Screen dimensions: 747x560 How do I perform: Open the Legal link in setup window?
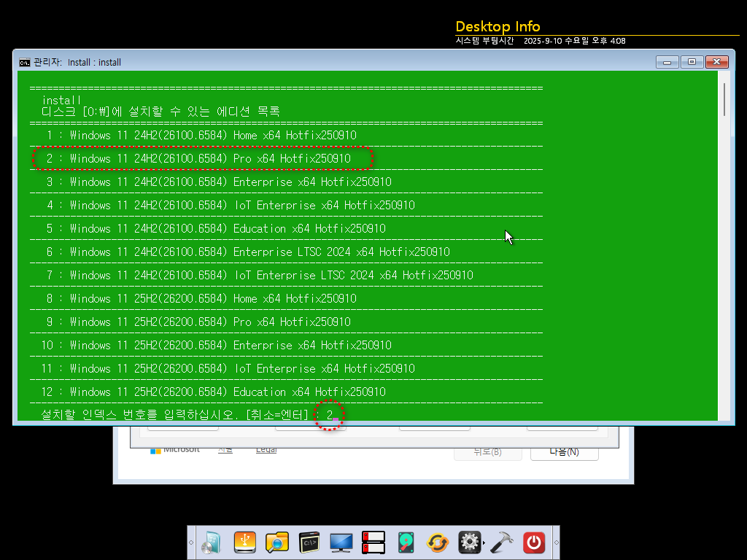(266, 449)
